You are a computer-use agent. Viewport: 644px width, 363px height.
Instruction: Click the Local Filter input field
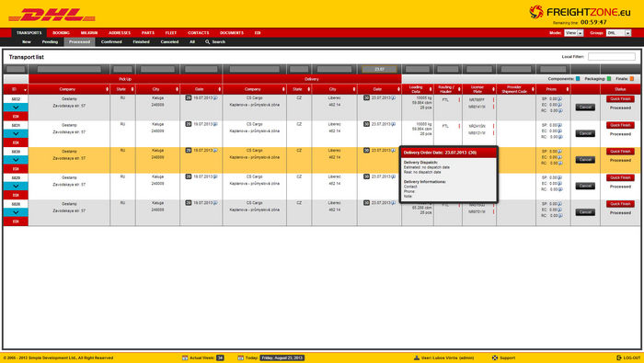(612, 57)
